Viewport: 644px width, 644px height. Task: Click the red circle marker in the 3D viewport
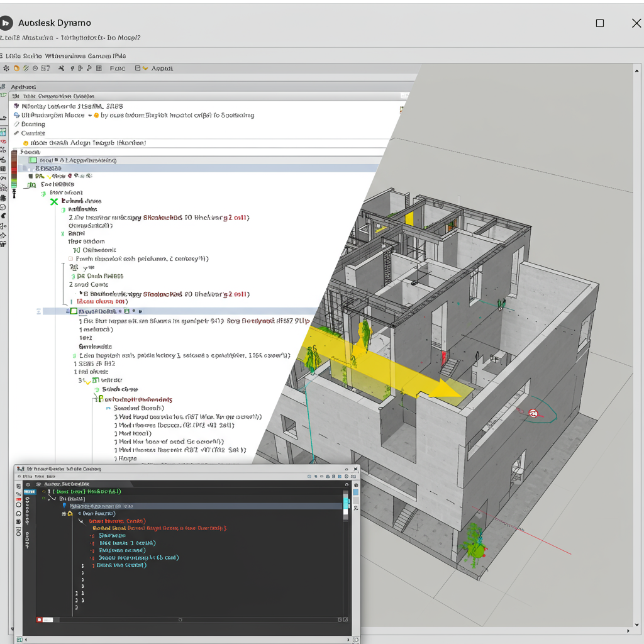pos(533,413)
